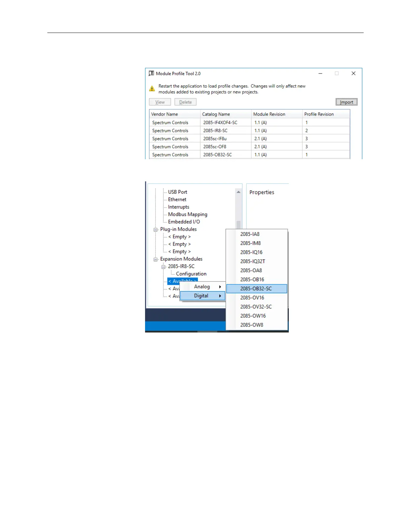
Task: Click the Analog submenu arrow
Action: (220, 287)
